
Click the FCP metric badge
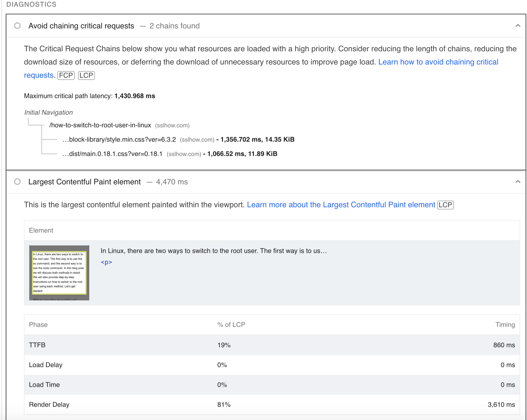[66, 75]
